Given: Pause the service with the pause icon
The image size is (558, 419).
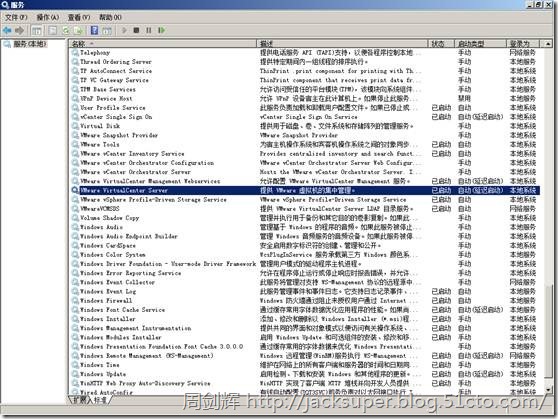Looking at the screenshot, I should point(149,31).
